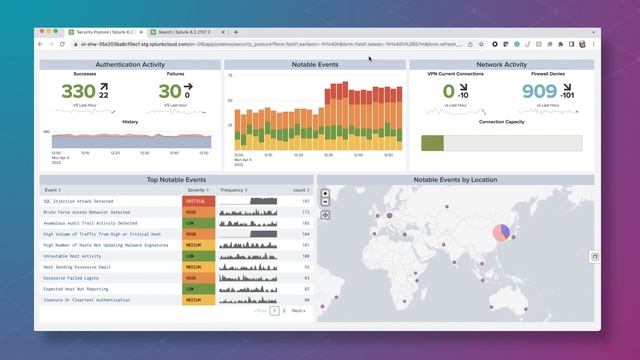
Task: Click the browser profile avatar
Action: [x=582, y=44]
